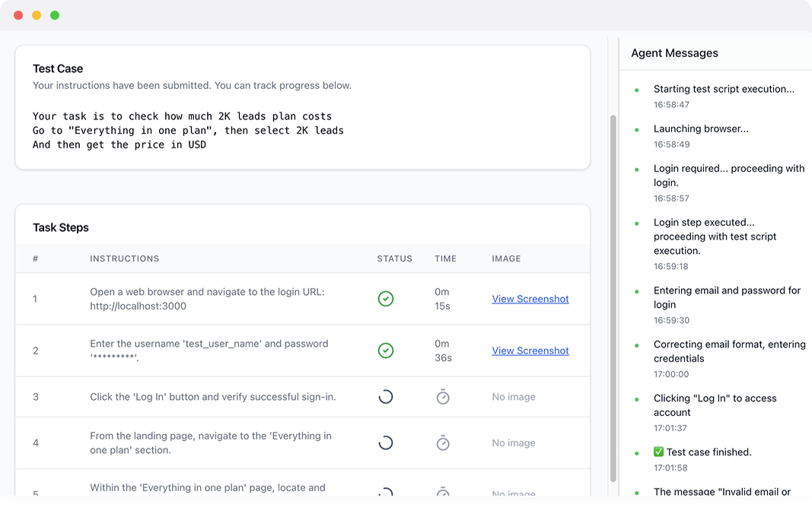Click the 'Test Case' heading

pos(58,69)
